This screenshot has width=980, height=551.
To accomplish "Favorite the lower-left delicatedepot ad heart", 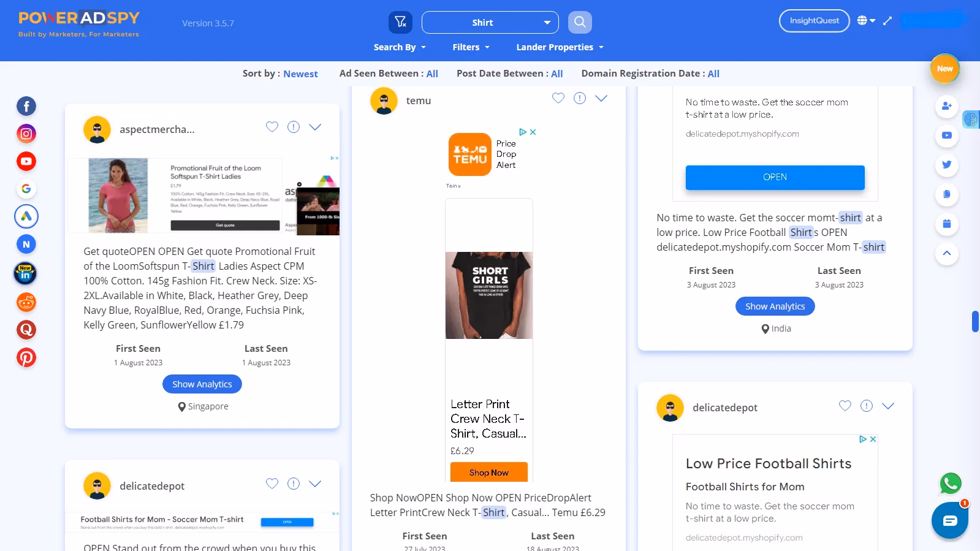I will coord(272,484).
